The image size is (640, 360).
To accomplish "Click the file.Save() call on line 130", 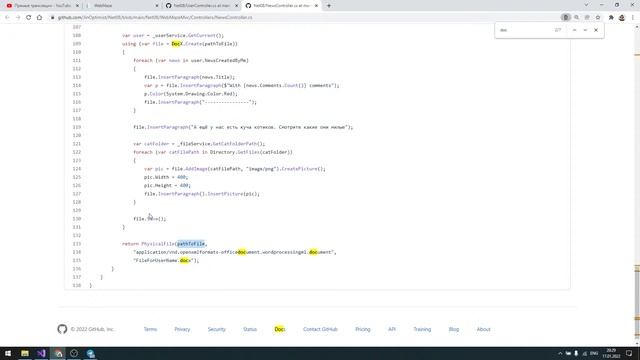I will (149, 219).
